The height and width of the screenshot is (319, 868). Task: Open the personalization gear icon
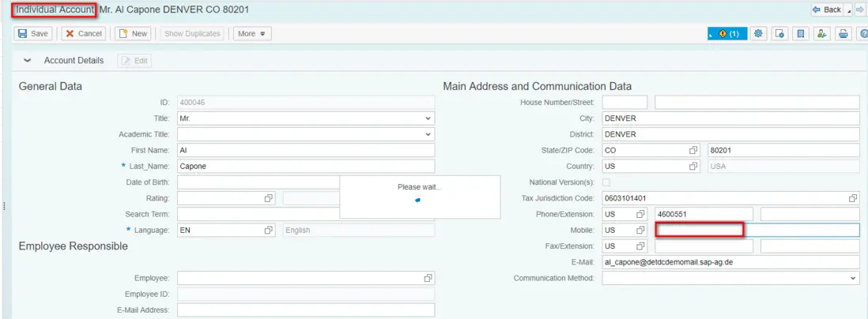click(x=759, y=33)
